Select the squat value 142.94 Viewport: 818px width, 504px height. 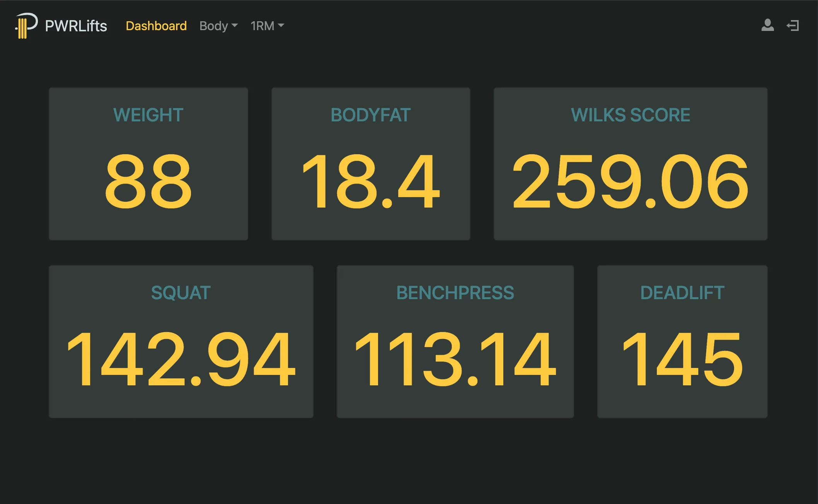[181, 359]
